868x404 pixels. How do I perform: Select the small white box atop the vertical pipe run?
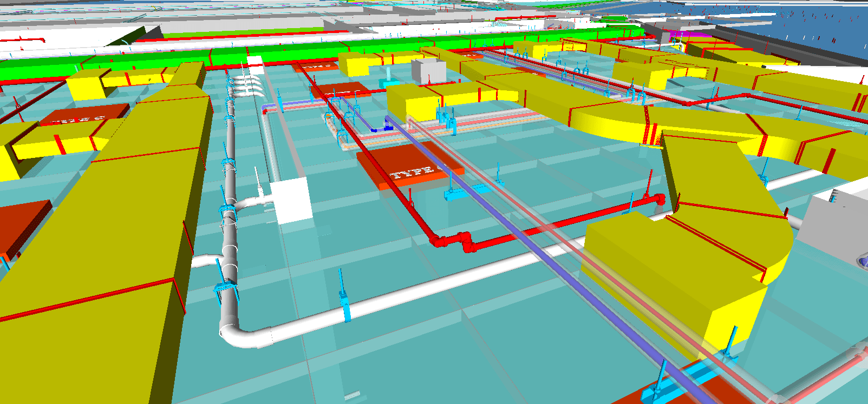(x=256, y=64)
